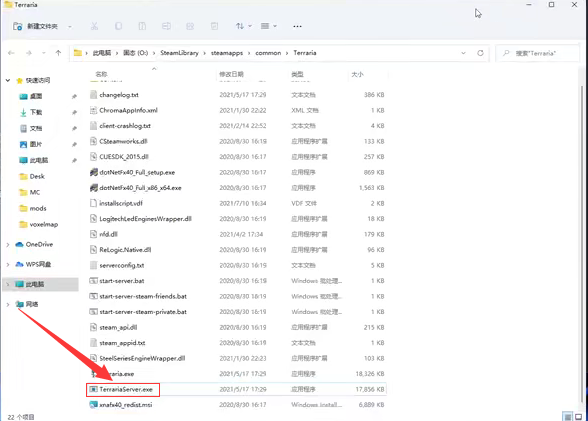Click the CSteamworks.dll file icon

[93, 141]
